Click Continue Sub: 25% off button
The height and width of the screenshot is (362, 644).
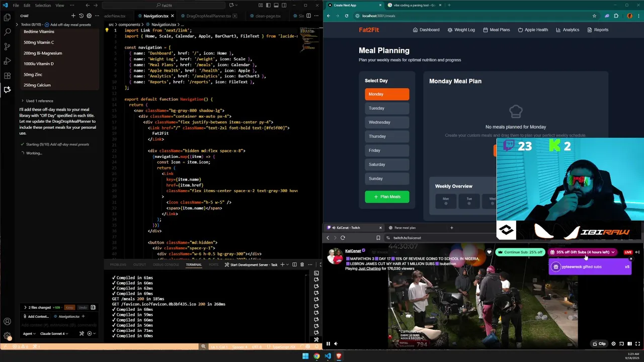pyautogui.click(x=520, y=252)
